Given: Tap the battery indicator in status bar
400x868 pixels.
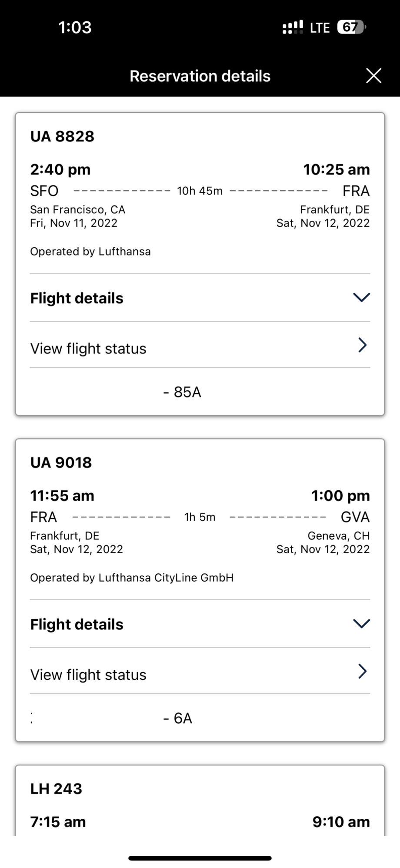Looking at the screenshot, I should [351, 27].
